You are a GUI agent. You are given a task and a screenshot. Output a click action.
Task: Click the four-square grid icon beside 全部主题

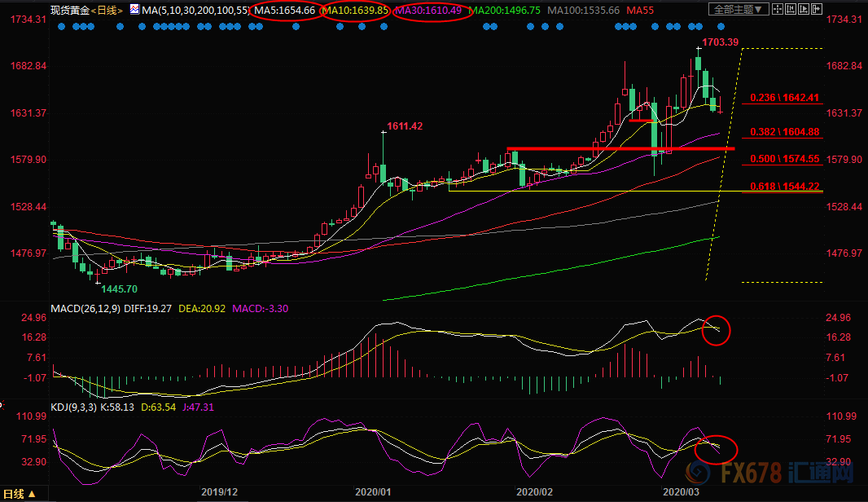(778, 10)
